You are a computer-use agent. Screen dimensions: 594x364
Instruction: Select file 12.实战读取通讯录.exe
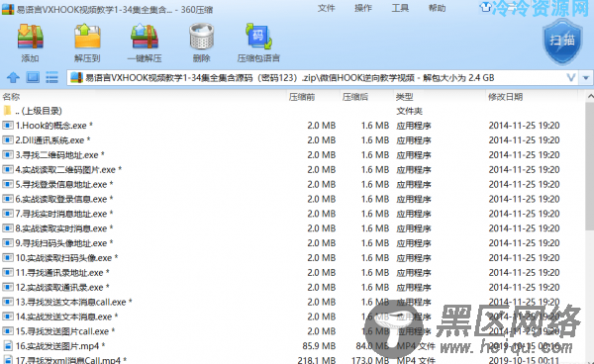coord(62,288)
